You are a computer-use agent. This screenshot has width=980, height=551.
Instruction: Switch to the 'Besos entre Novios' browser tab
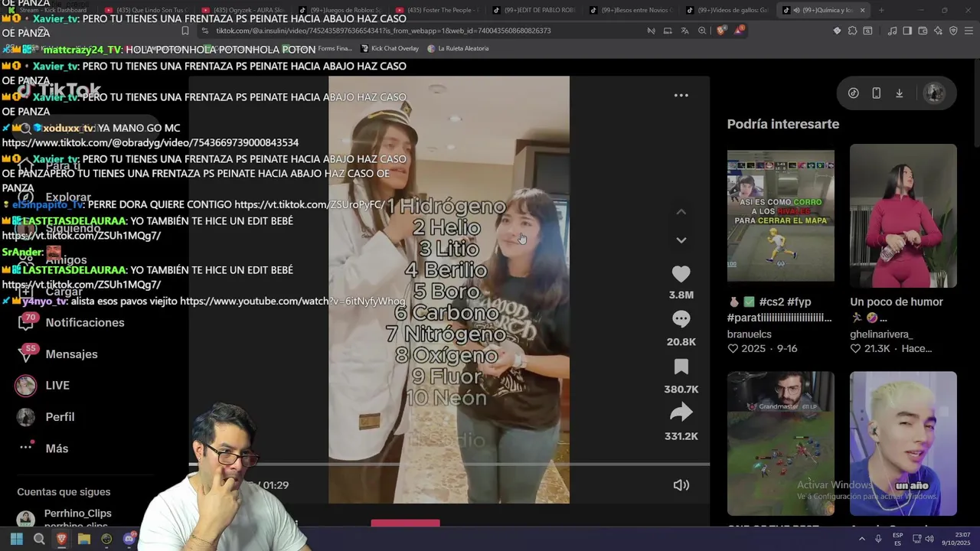[x=629, y=10]
